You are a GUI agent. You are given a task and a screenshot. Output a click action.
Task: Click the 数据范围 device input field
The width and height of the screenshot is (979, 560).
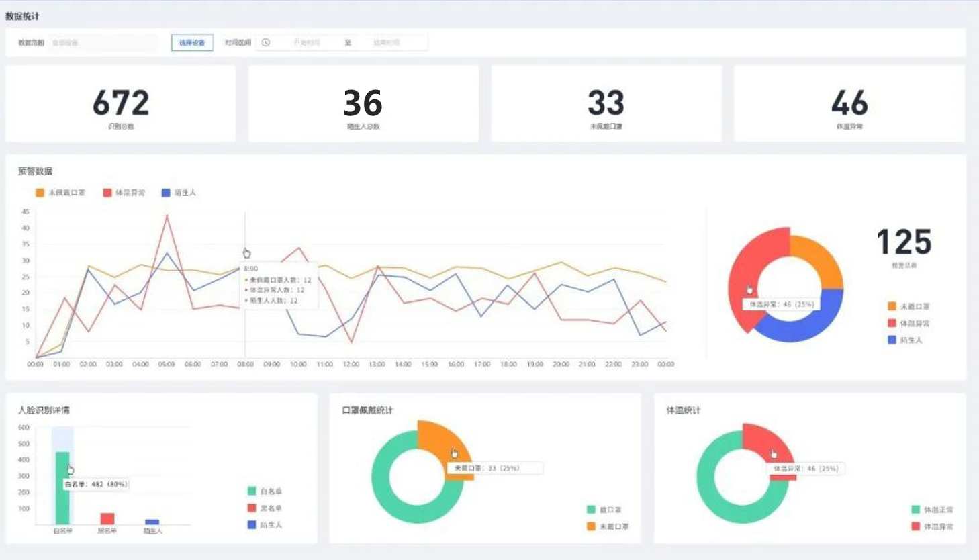click(x=103, y=43)
